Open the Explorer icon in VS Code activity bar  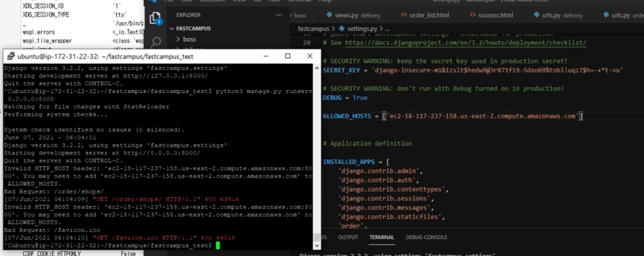tap(155, 18)
